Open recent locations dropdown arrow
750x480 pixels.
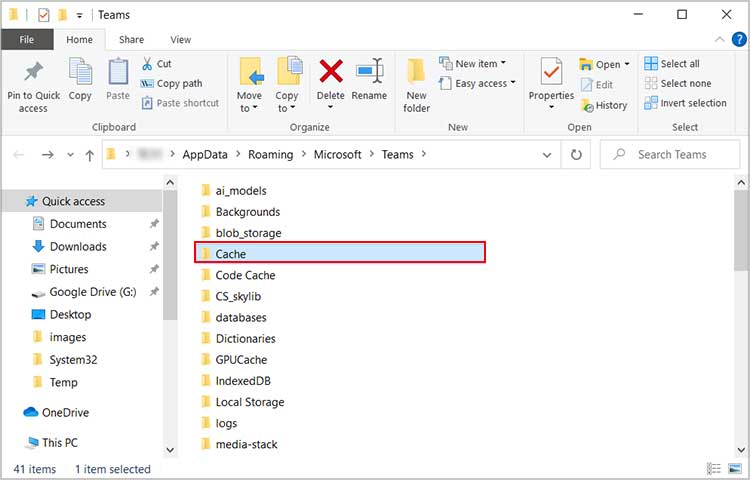click(x=70, y=154)
